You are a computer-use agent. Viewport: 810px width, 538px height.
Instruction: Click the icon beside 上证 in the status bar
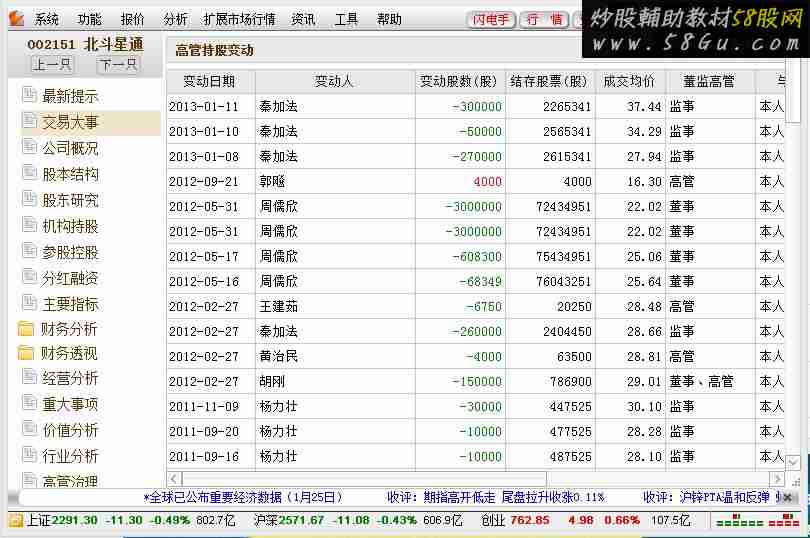(x=17, y=520)
